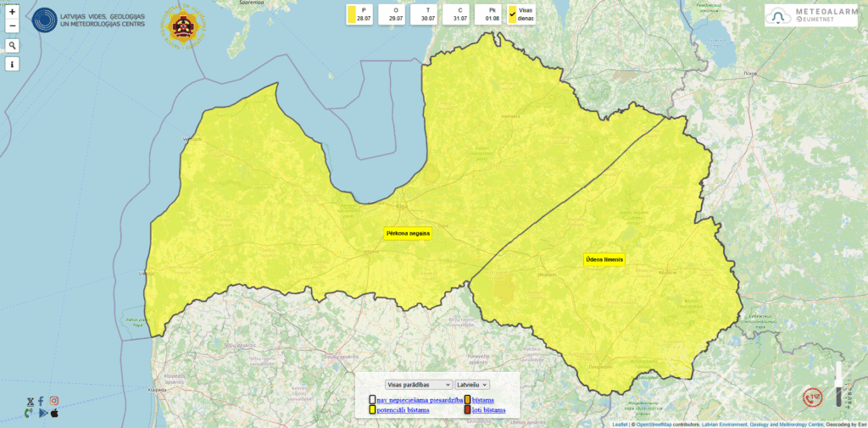Open the Facebook page icon
Screen dimensions: 868x428
[42, 401]
